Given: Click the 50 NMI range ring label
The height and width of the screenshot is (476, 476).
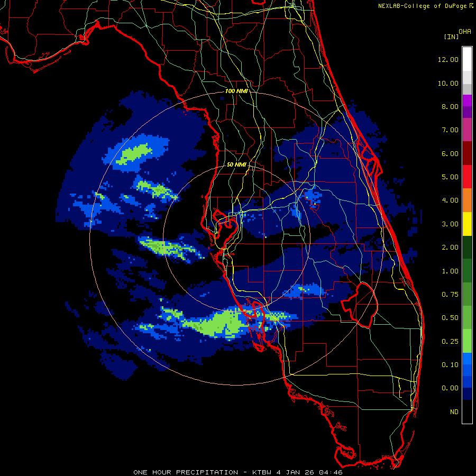Looking at the screenshot, I should [x=236, y=164].
